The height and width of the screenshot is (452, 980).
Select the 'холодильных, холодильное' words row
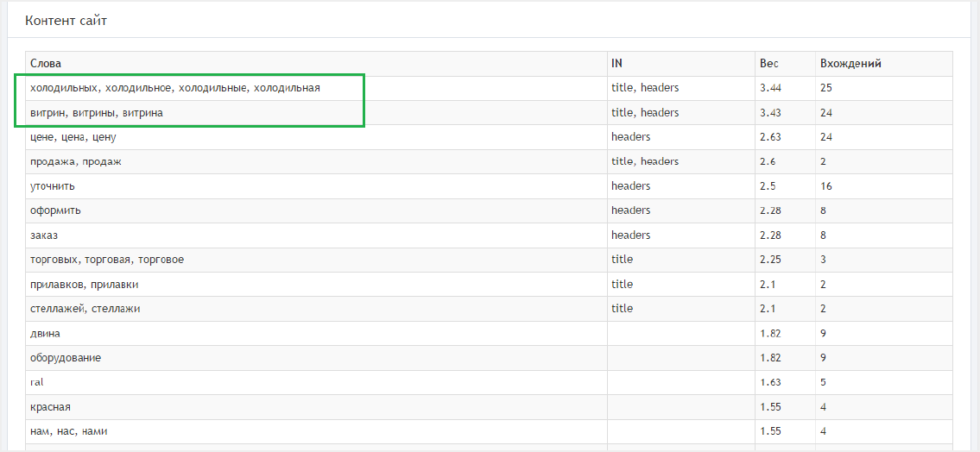(489, 89)
